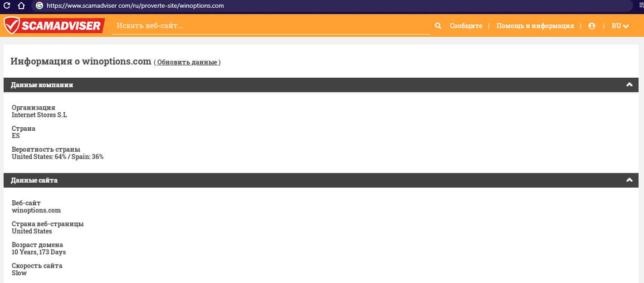
Task: Click the Страна веб-страницы label
Action: 48,224
